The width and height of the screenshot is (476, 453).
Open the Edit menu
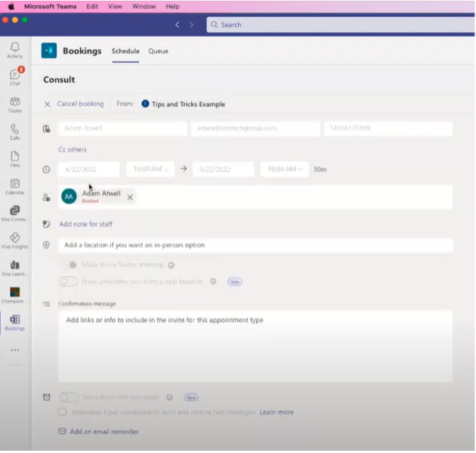92,6
